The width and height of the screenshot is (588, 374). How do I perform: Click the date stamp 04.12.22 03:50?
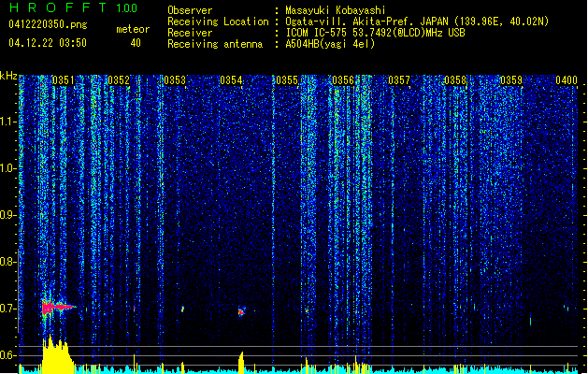pos(48,43)
